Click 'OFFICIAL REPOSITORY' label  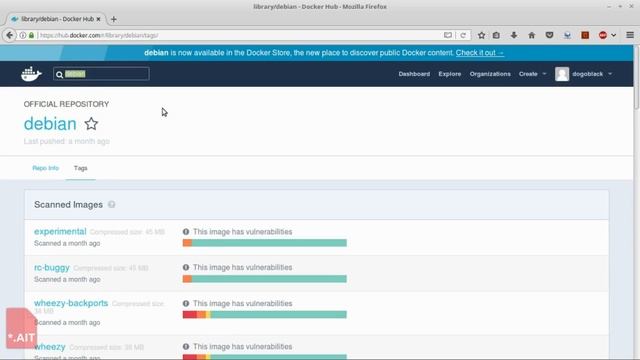[x=66, y=104]
